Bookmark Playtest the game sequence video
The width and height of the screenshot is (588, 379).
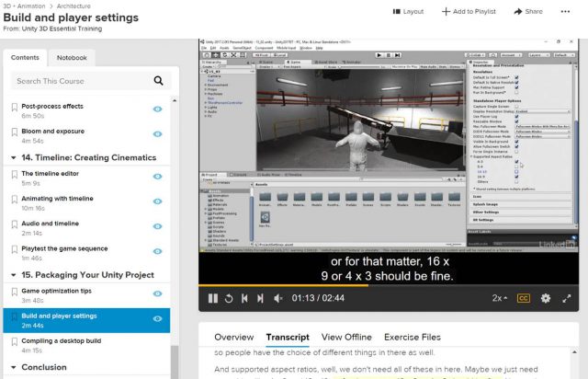click(x=15, y=249)
